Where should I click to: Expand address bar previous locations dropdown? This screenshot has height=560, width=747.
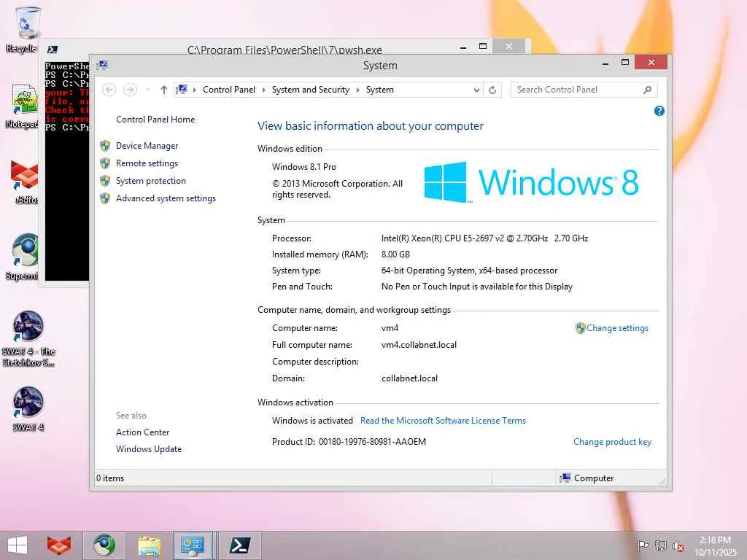coord(476,90)
